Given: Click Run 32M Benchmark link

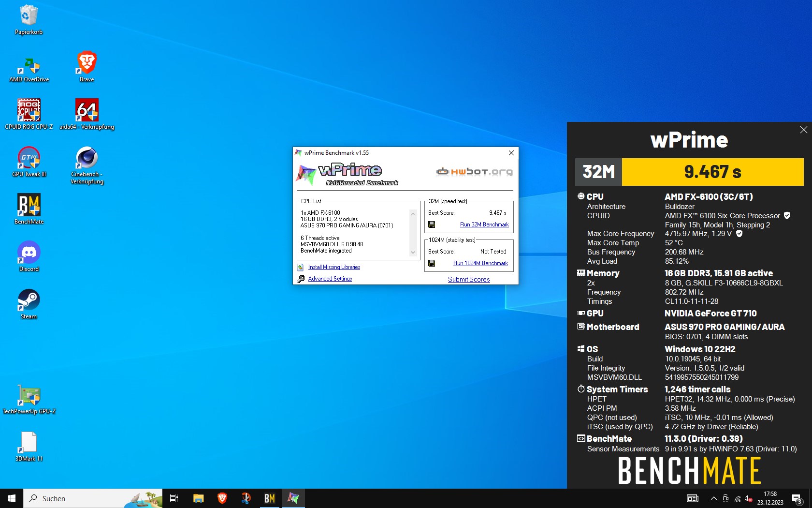Looking at the screenshot, I should [x=484, y=224].
